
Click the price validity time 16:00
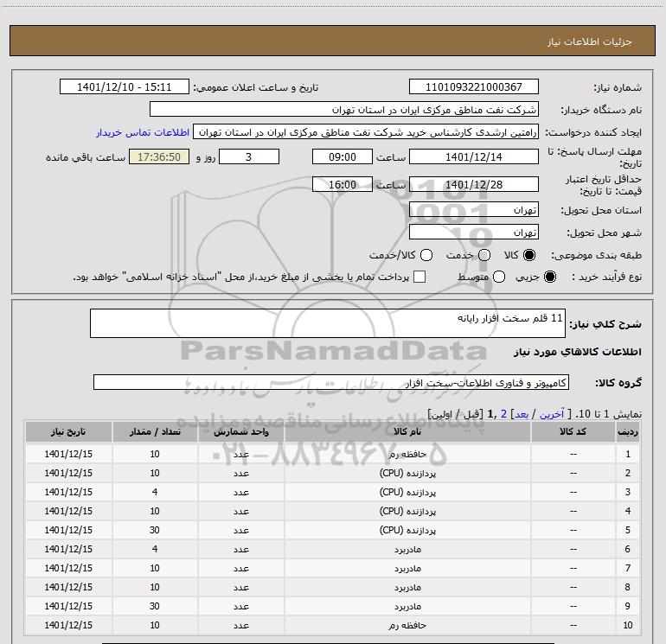point(343,184)
